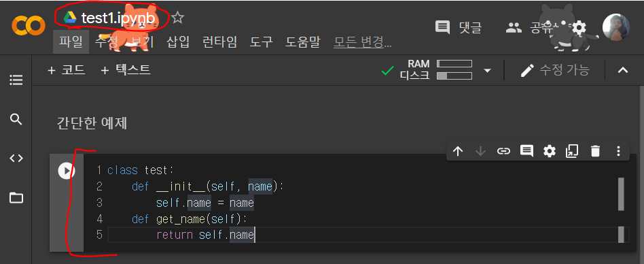Click the RAM usage bar

[x=454, y=64]
